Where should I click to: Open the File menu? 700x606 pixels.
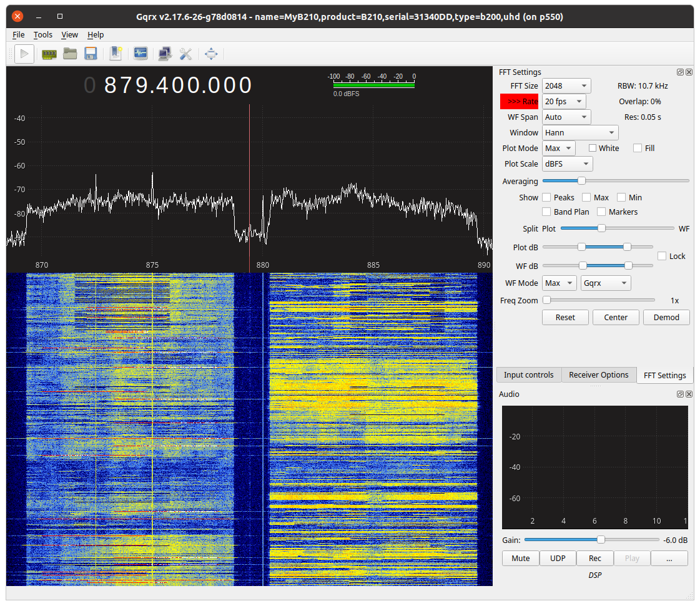pos(18,35)
